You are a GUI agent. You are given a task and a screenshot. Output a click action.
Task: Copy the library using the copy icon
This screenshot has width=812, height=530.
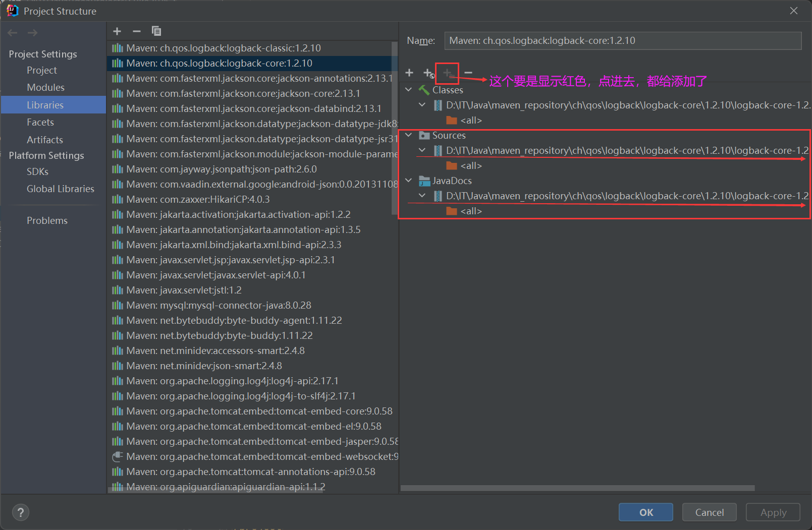coord(156,31)
